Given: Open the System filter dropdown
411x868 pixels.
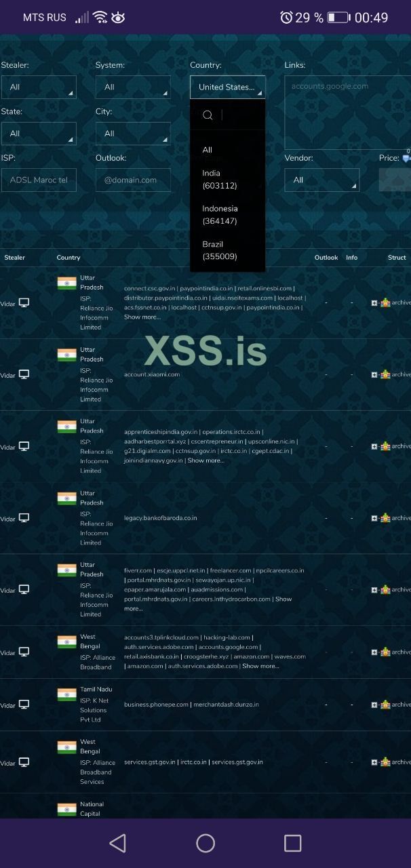Looking at the screenshot, I should (x=133, y=87).
